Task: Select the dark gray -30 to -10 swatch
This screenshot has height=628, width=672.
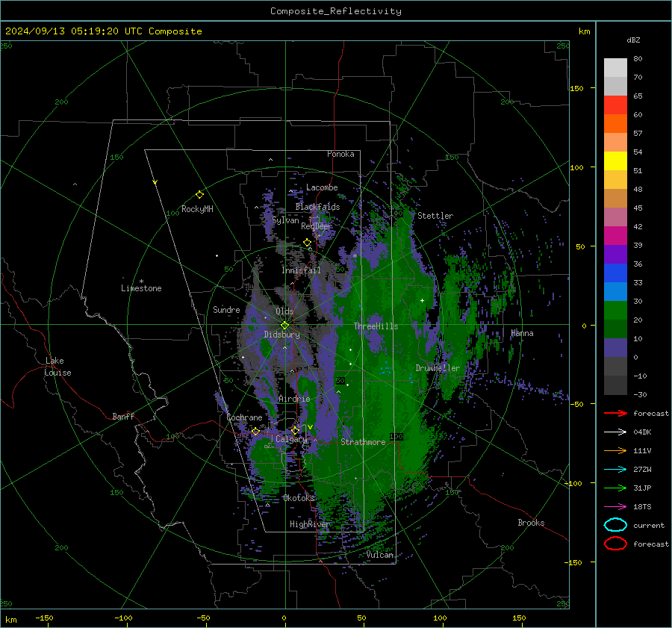Action: (x=615, y=385)
